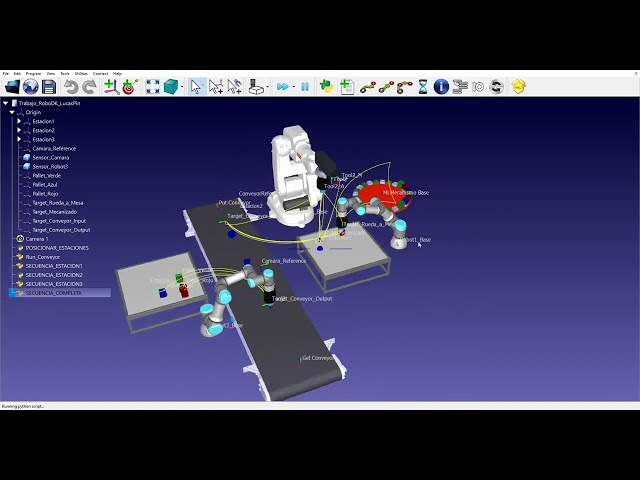This screenshot has height=480, width=640.
Task: Open the Tools menu
Action: pyautogui.click(x=65, y=73)
